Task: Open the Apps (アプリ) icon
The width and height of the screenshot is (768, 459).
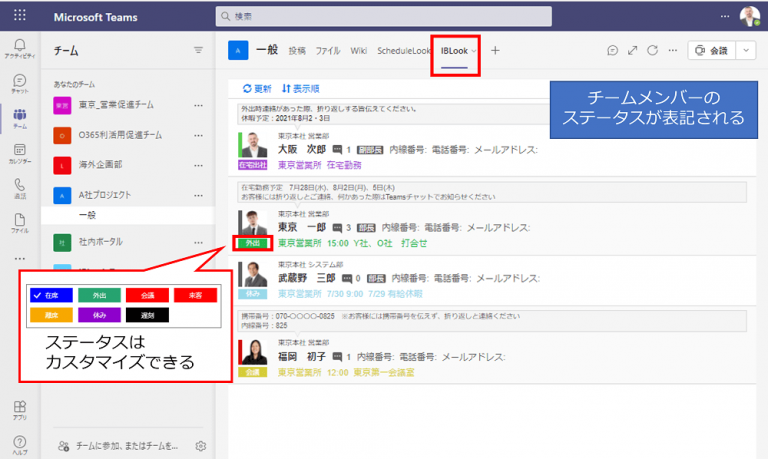Action: [x=20, y=409]
